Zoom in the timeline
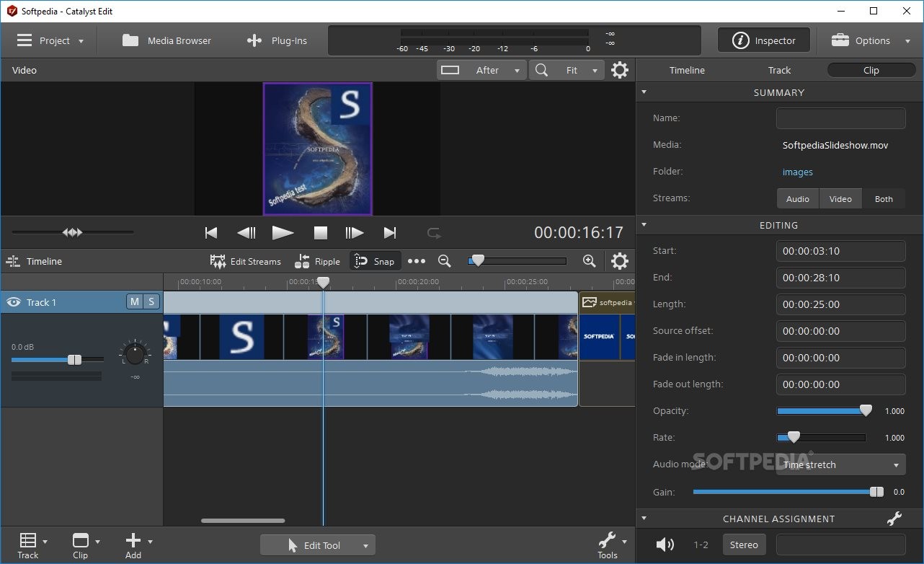Viewport: 924px width, 564px height. tap(589, 261)
